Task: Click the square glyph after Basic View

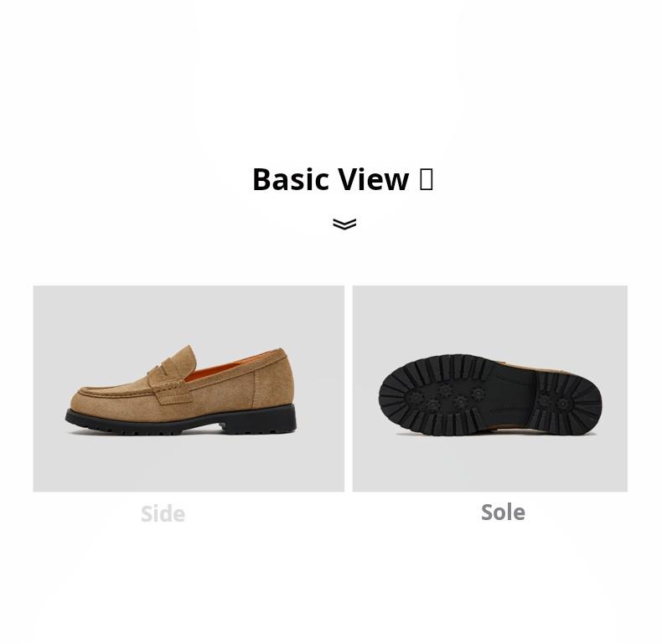Action: (426, 179)
